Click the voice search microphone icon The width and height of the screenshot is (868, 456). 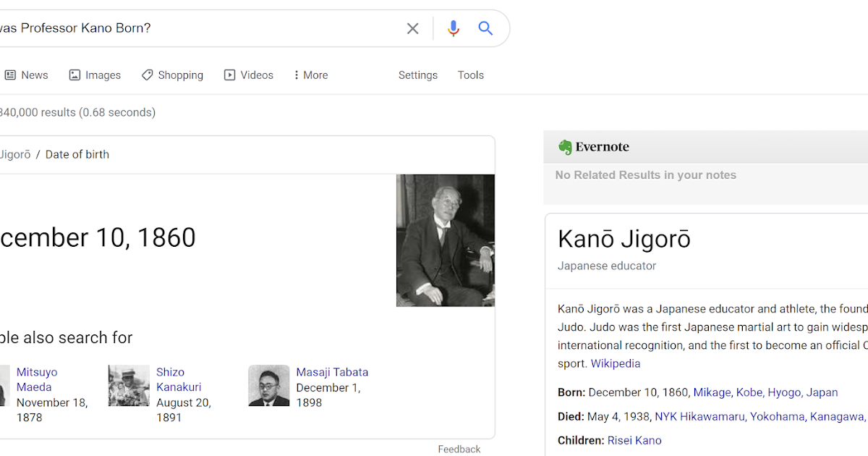click(x=453, y=28)
